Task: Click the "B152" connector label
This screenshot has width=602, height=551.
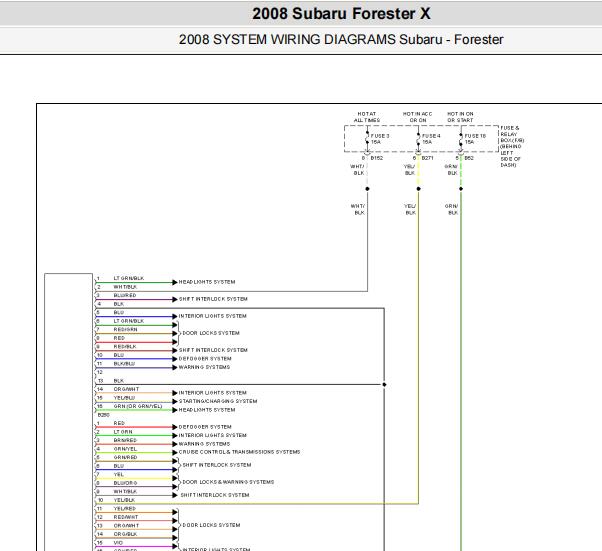Action: (x=377, y=158)
